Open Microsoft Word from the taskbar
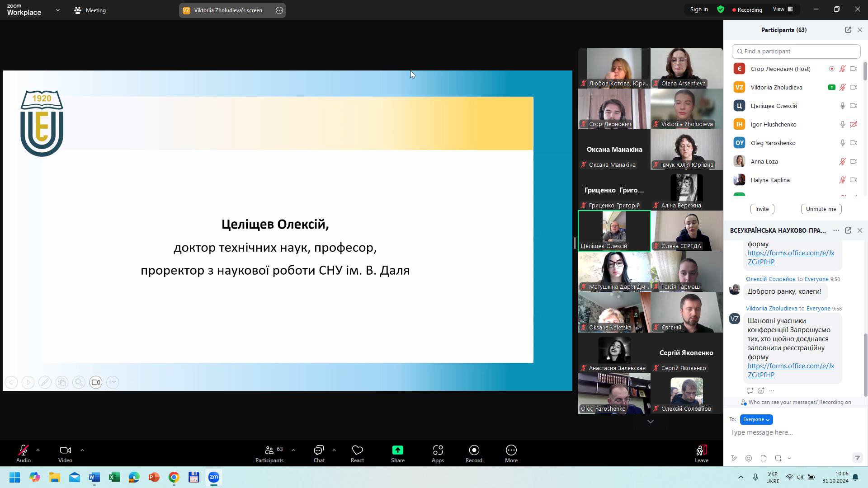 tap(94, 477)
